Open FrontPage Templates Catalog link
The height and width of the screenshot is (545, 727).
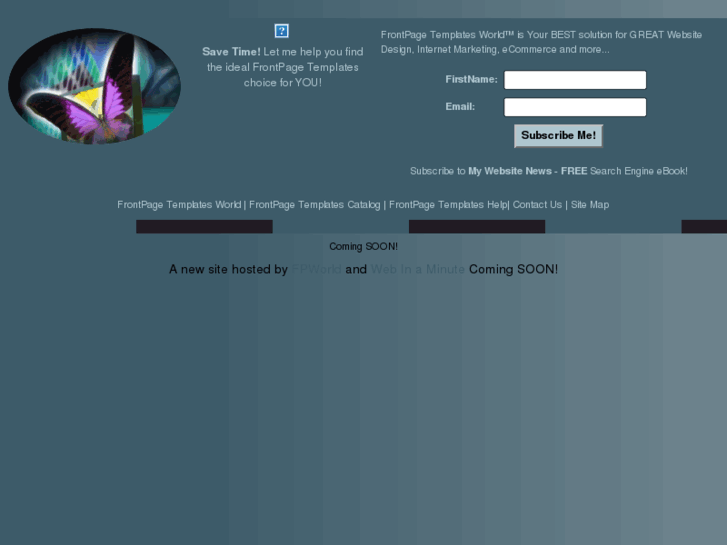[x=314, y=205]
